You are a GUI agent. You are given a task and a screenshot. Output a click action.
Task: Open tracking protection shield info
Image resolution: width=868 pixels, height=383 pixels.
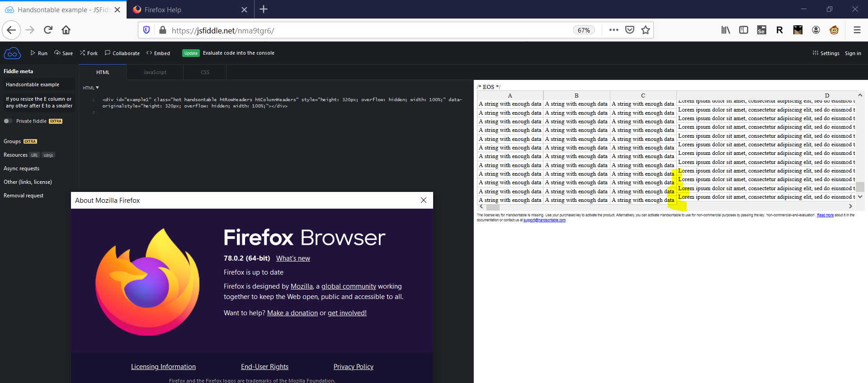(x=146, y=30)
